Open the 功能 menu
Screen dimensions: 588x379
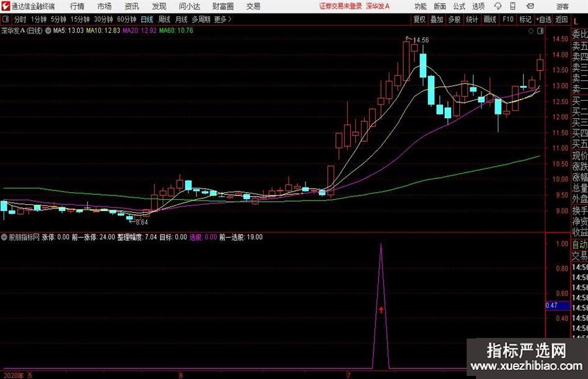(421, 6)
